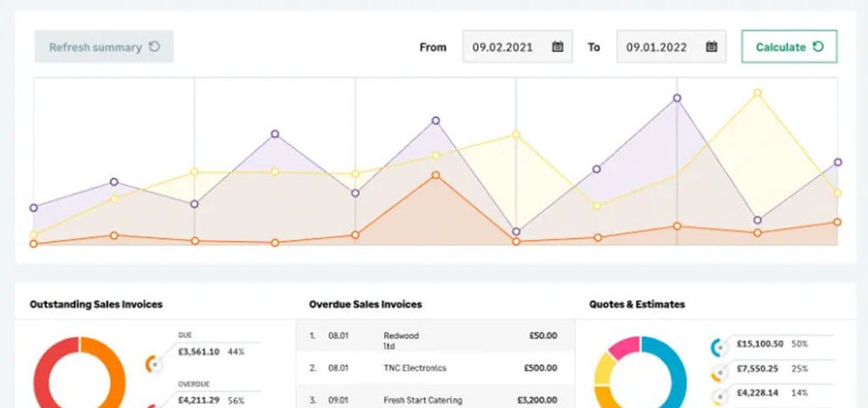Click the £50.00 amount
This screenshot has width=868, height=408.
pyautogui.click(x=543, y=336)
